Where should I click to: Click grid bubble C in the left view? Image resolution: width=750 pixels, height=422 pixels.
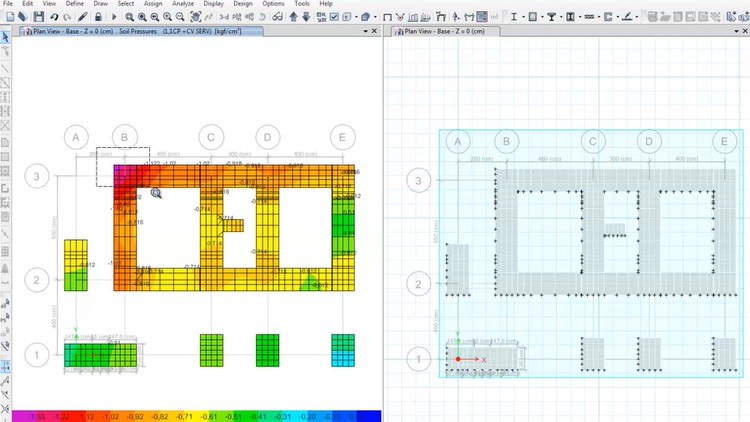point(209,137)
